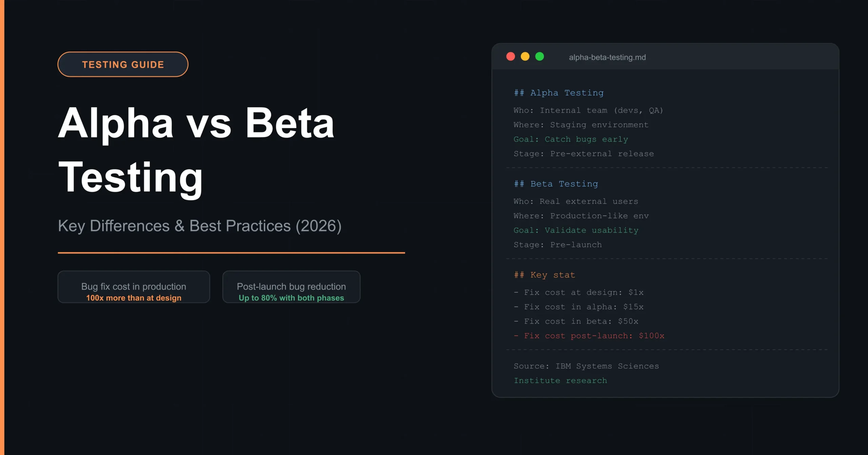This screenshot has width=868, height=455.
Task: Click the 'Where: Production-like env' line
Action: (581, 216)
